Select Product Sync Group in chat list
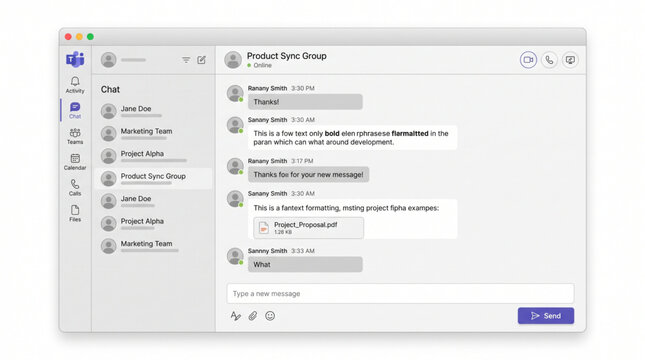Viewport: 645px width, 360px height. (153, 179)
